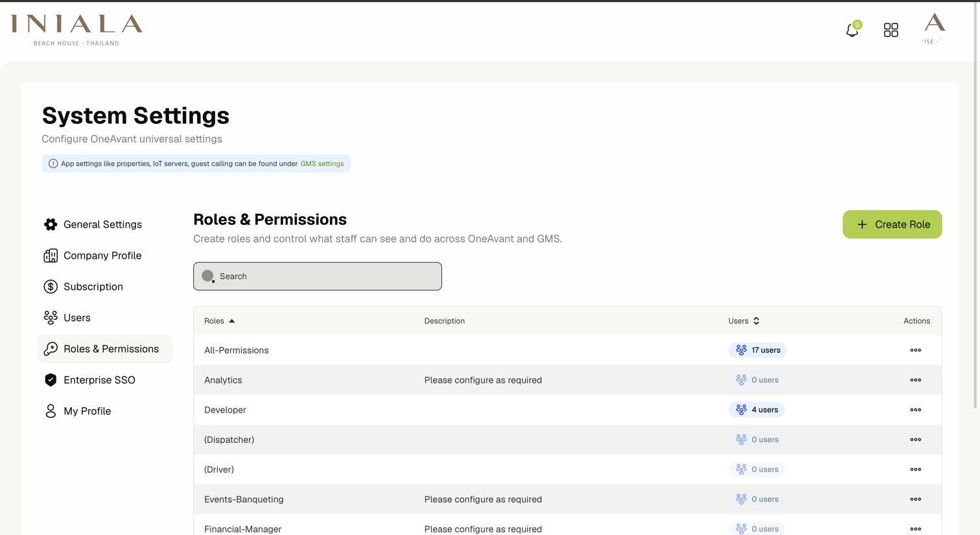Click the search magnifier icon

208,276
